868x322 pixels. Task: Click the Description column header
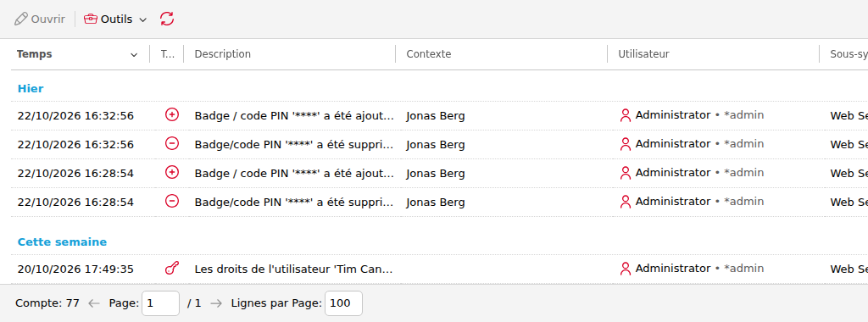pos(223,54)
